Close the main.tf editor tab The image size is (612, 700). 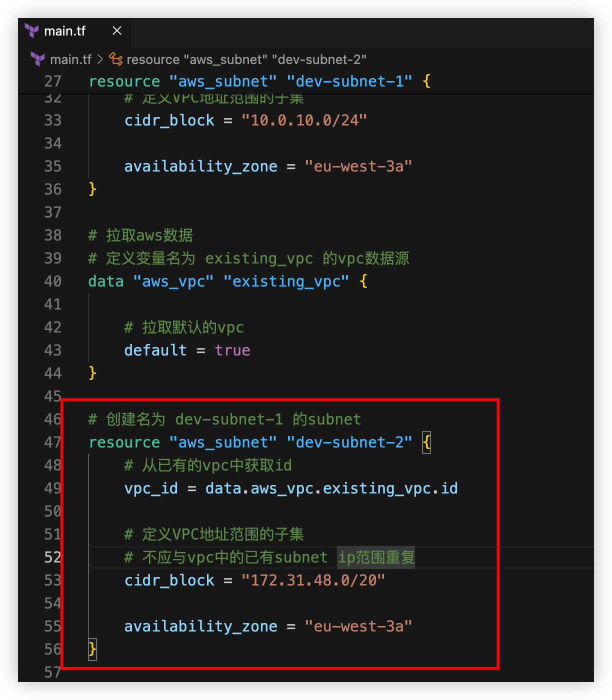pyautogui.click(x=117, y=31)
